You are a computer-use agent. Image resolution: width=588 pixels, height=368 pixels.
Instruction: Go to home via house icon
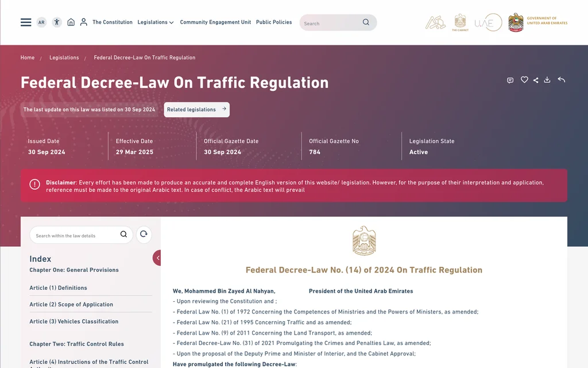(71, 22)
